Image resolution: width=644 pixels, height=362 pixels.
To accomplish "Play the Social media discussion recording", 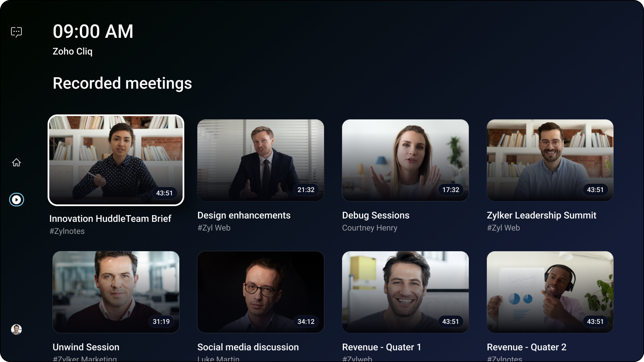I will [261, 292].
